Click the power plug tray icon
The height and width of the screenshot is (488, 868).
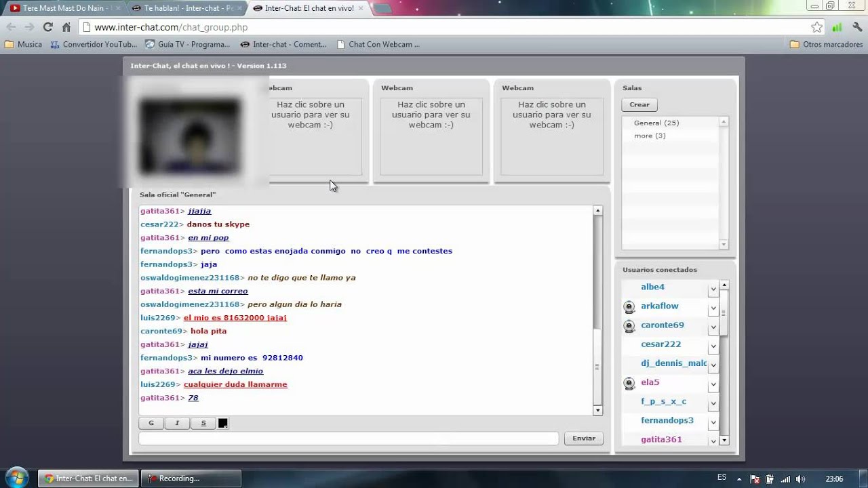[x=770, y=479]
